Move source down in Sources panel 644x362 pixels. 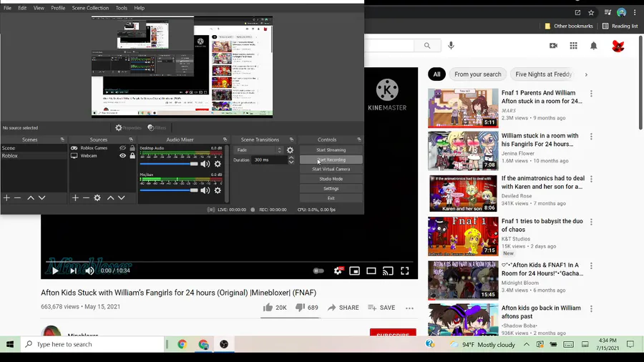click(122, 198)
